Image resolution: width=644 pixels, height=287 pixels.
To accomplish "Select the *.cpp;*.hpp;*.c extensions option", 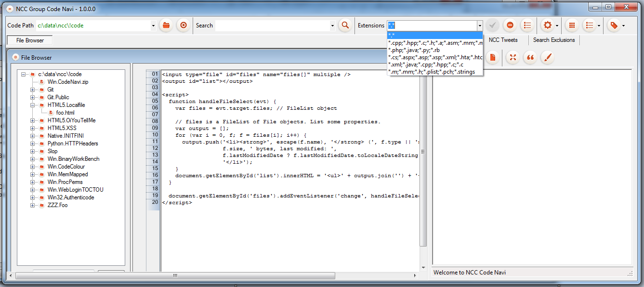I will point(435,43).
